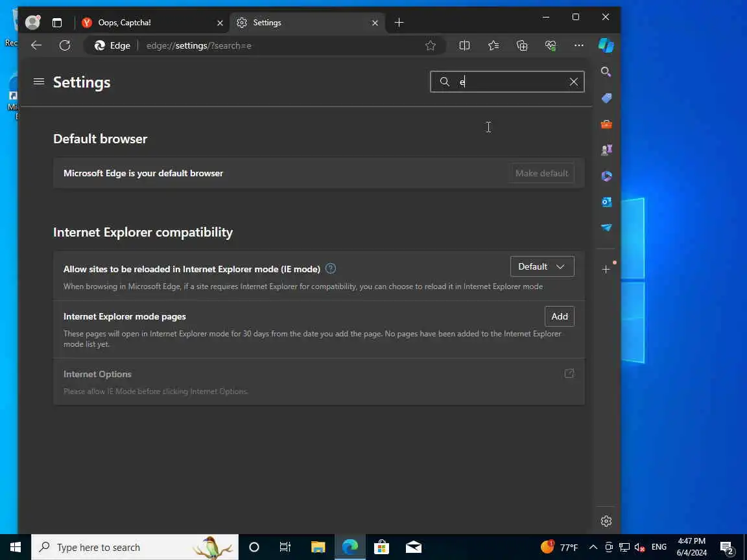Open Task View on taskbar
Viewport: 747px width, 560px height.
[285, 547]
